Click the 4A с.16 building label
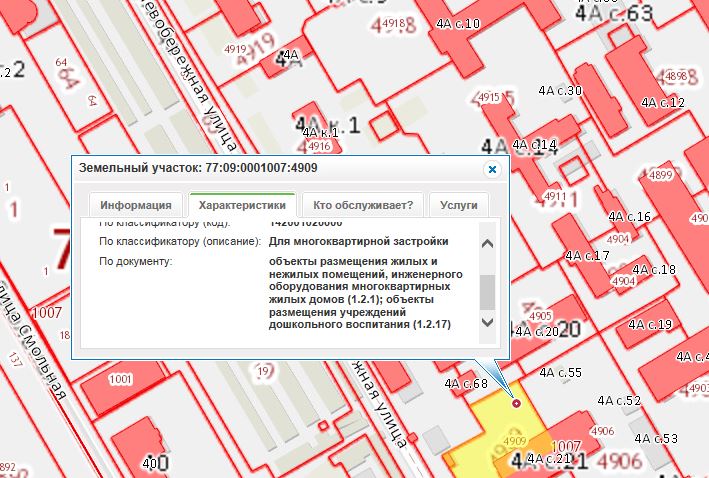 [x=630, y=217]
